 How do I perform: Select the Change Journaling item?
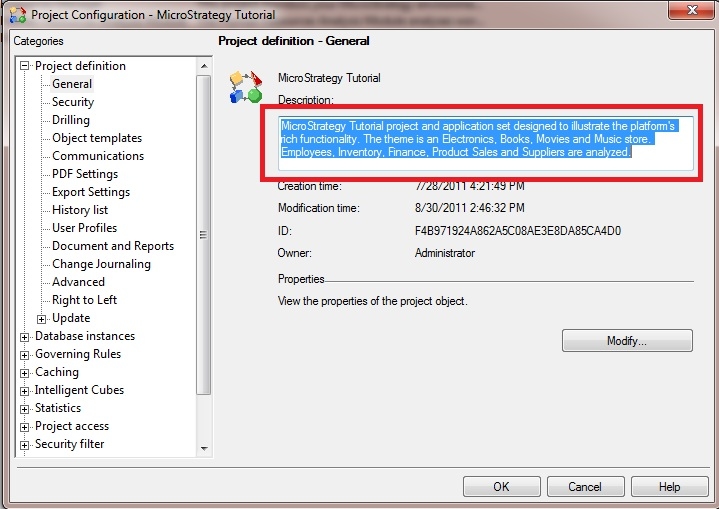click(101, 264)
